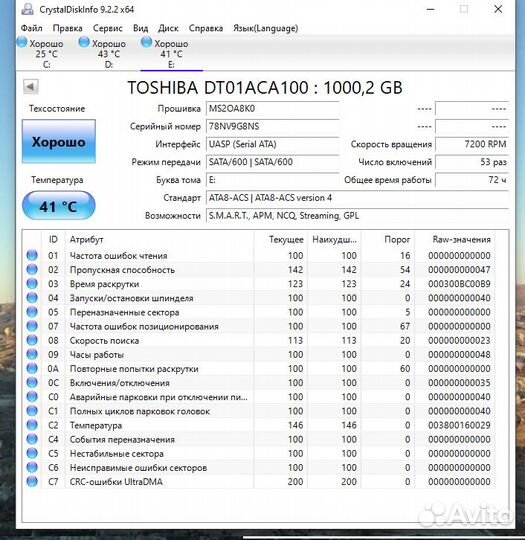
Task: Click status orb for attribute C1
Action: point(32,411)
